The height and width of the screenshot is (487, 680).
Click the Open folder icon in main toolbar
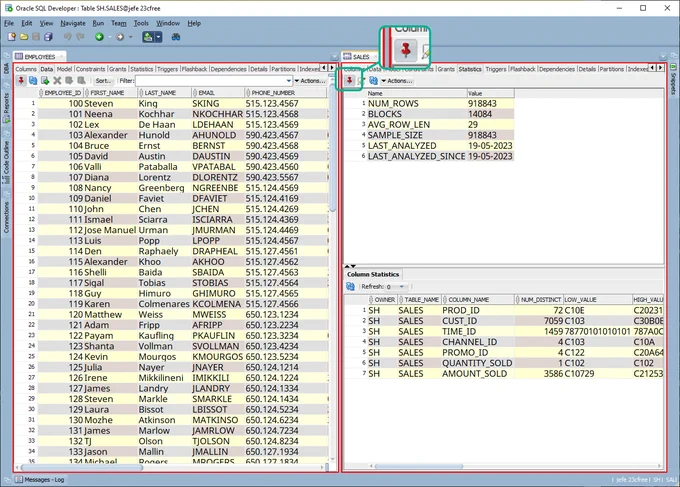(24, 37)
